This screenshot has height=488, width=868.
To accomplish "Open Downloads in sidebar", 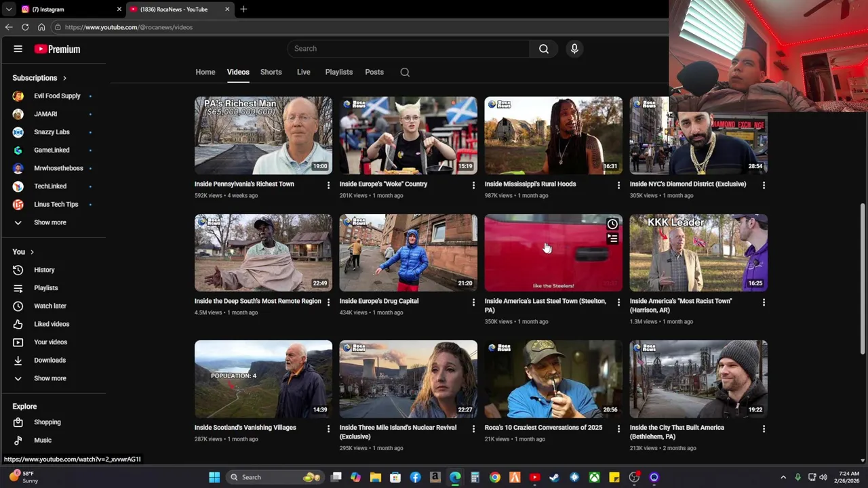I will tap(50, 360).
